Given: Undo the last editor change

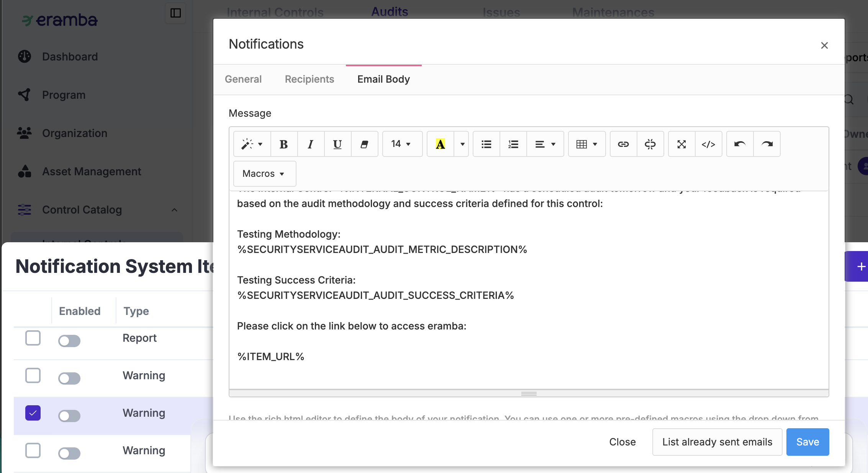Looking at the screenshot, I should coord(740,144).
